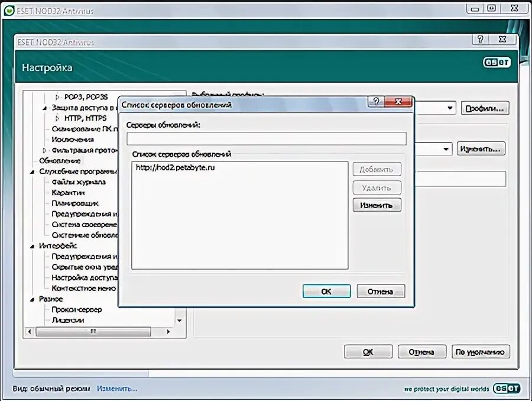Click the ESET eye icon in the main title bar
Image resolution: width=532 pixels, height=401 pixels.
[x=9, y=11]
